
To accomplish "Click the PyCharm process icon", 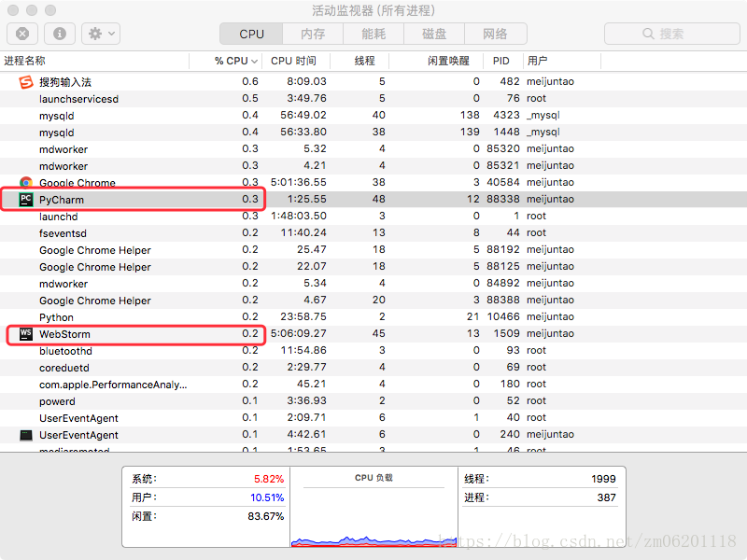I will 26,200.
